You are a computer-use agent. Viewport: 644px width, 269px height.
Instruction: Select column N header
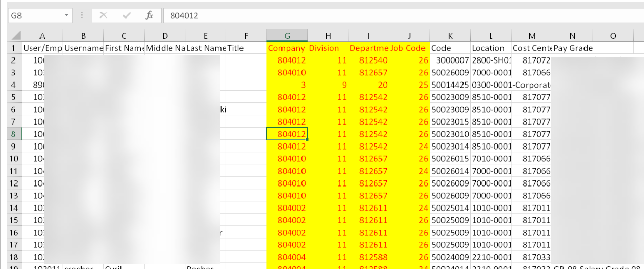click(572, 36)
